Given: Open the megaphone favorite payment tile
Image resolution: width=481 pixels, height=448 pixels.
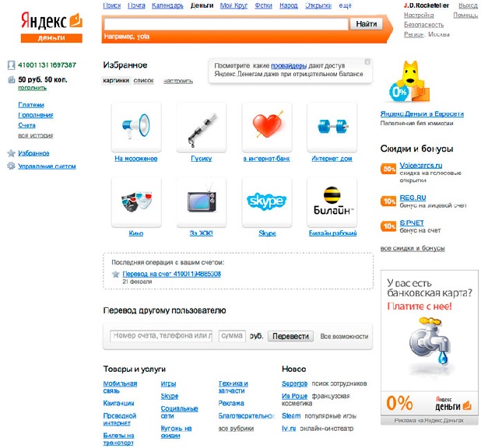Looking at the screenshot, I should click(136, 127).
